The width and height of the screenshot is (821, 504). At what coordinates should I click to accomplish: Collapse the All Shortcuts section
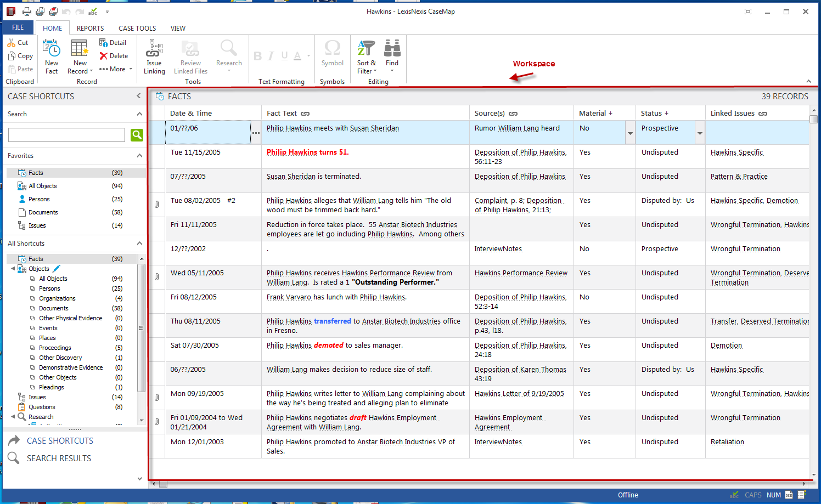[x=139, y=243]
